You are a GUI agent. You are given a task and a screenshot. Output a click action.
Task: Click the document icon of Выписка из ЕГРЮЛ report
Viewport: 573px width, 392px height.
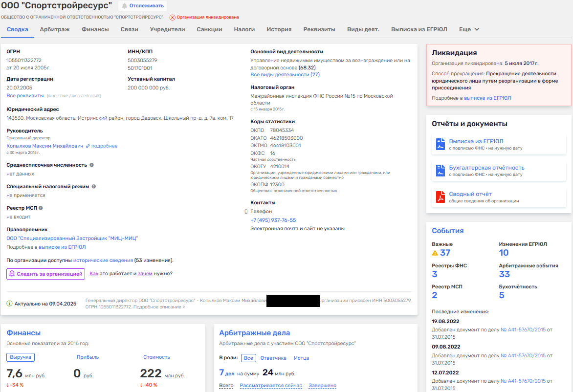[x=441, y=144]
